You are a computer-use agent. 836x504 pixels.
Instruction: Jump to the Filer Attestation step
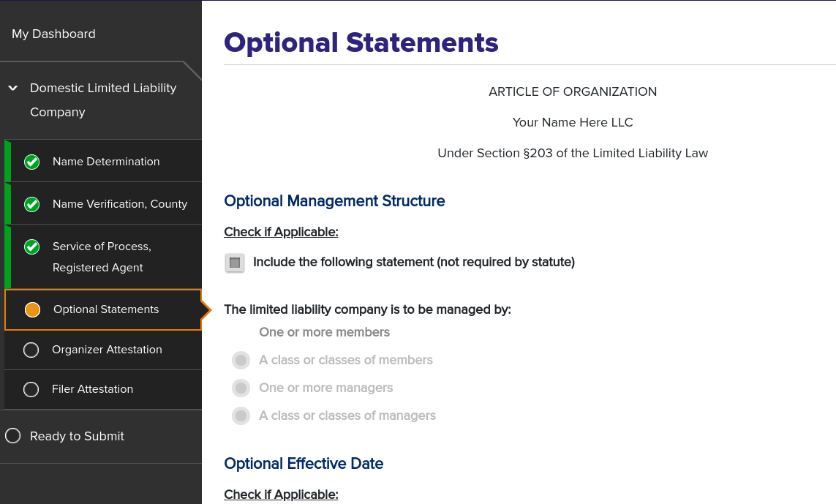[x=92, y=389]
